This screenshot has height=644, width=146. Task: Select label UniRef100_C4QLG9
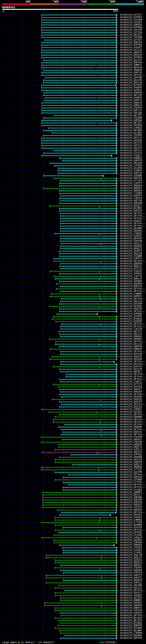point(131,537)
